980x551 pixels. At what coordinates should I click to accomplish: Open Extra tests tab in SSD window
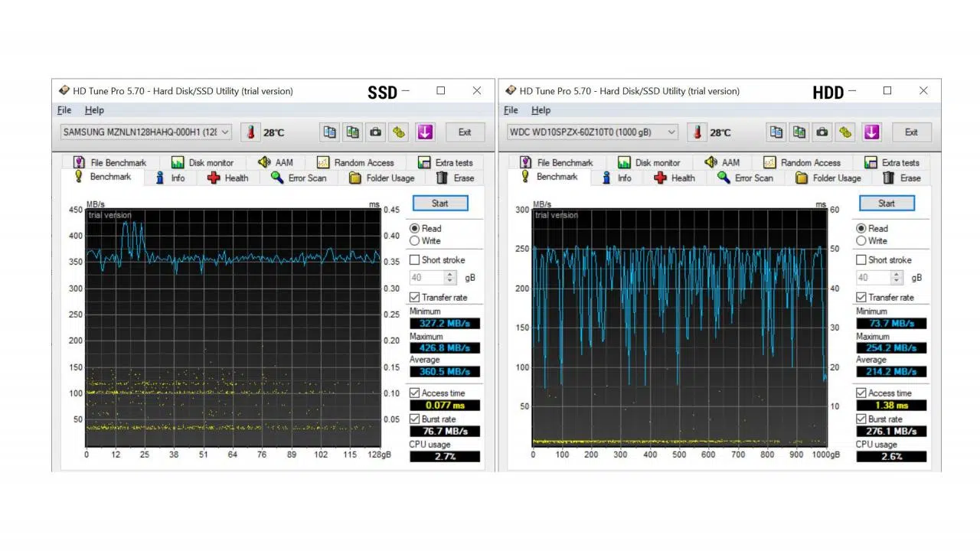pyautogui.click(x=445, y=162)
